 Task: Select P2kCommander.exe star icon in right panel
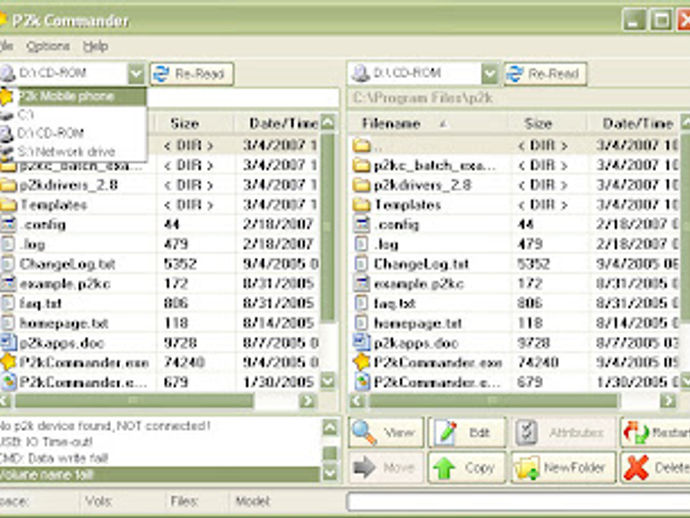pos(362,362)
